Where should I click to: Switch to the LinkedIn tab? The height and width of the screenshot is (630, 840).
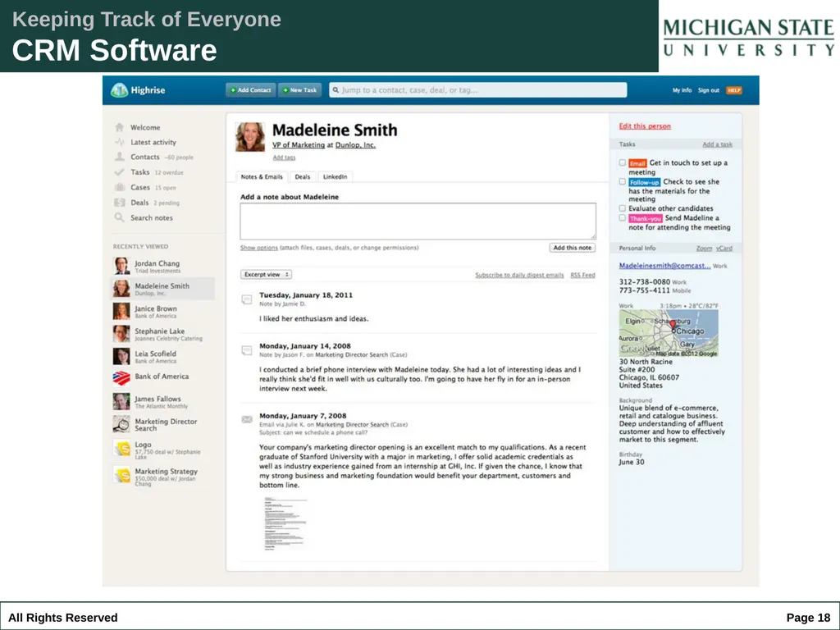click(x=335, y=177)
